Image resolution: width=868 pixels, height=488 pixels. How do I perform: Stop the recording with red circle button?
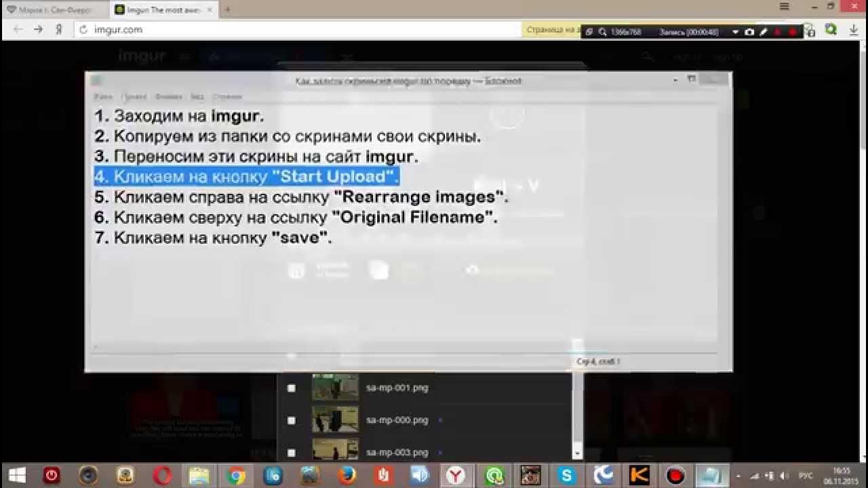(792, 32)
